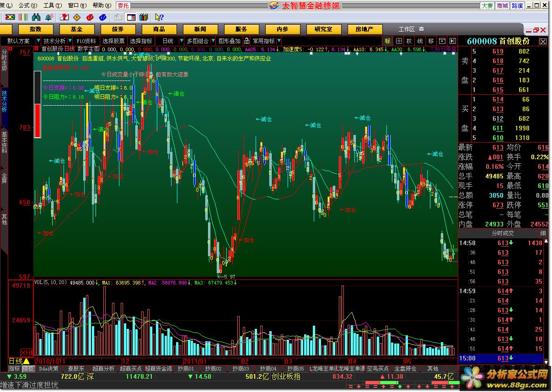Click the 商城 title bar button
552x392 pixels.
click(x=502, y=5)
